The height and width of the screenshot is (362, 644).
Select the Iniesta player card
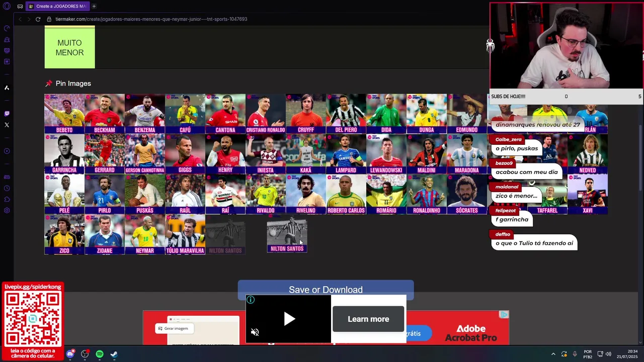pyautogui.click(x=266, y=154)
